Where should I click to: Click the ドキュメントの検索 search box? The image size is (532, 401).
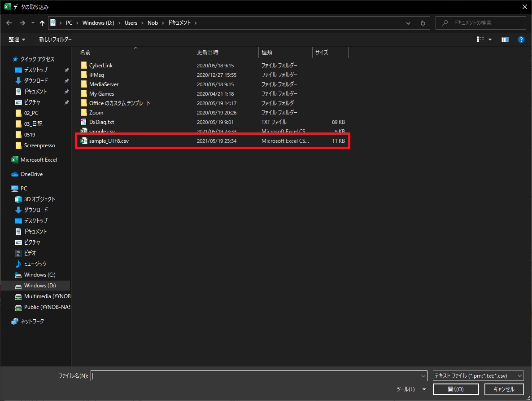pyautogui.click(x=481, y=23)
